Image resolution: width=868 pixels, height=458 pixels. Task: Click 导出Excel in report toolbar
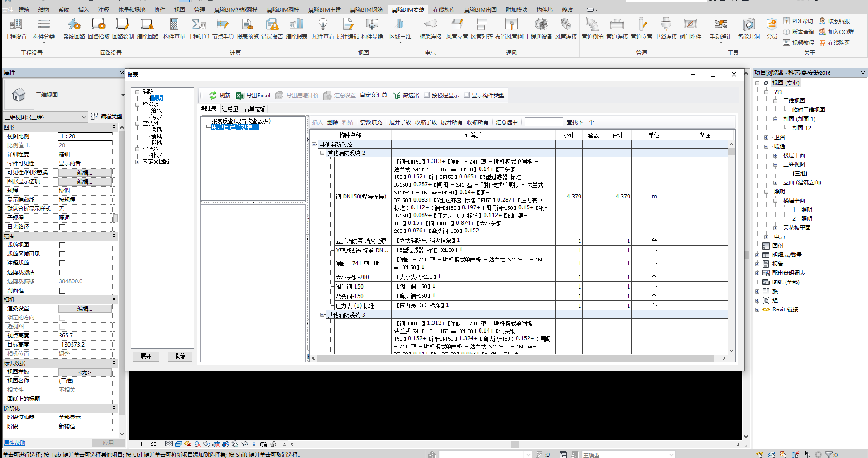(253, 95)
